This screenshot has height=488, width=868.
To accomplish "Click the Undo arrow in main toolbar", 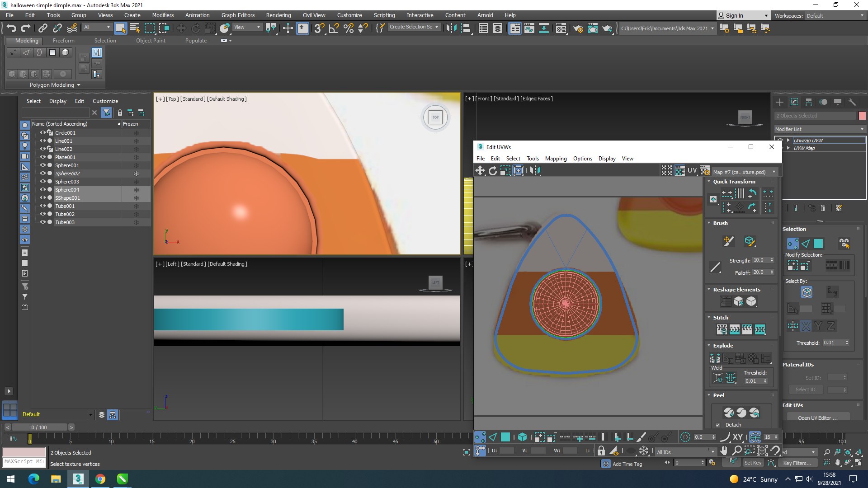I will point(11,28).
